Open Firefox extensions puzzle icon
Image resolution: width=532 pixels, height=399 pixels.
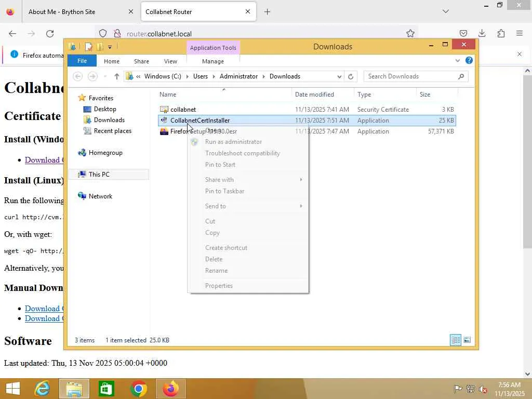click(x=501, y=33)
